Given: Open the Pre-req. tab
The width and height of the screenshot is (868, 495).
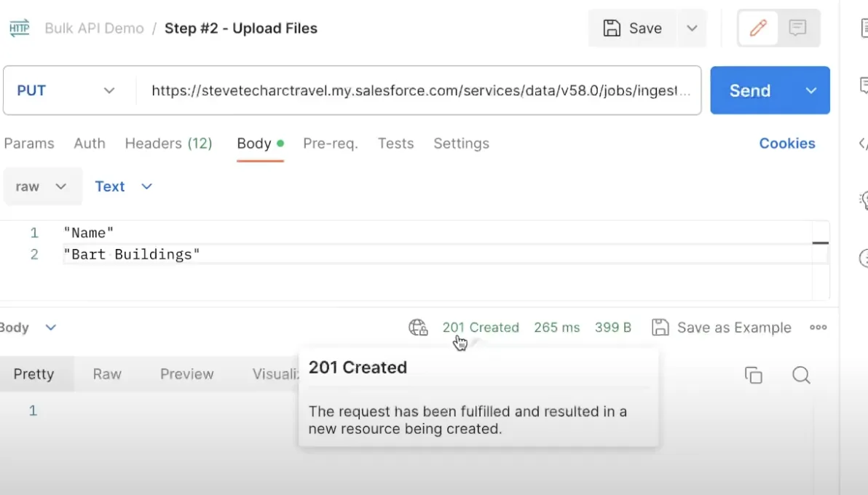Looking at the screenshot, I should [331, 143].
